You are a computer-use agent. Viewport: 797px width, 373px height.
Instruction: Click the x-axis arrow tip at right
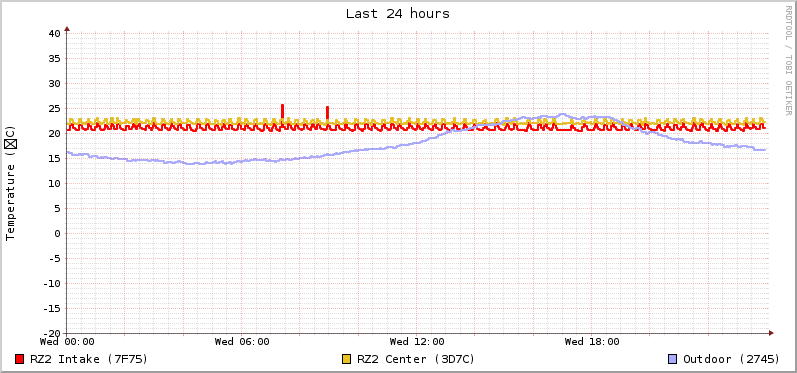[771, 333]
